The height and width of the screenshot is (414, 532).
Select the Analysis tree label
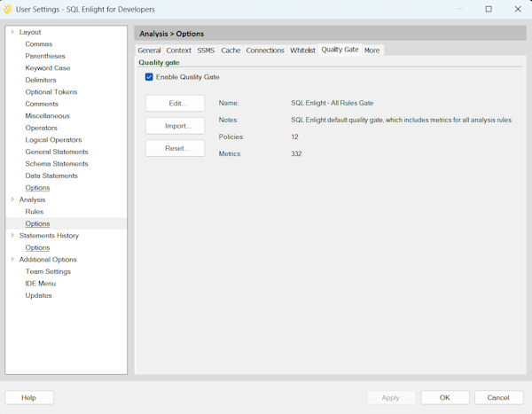[x=32, y=199]
